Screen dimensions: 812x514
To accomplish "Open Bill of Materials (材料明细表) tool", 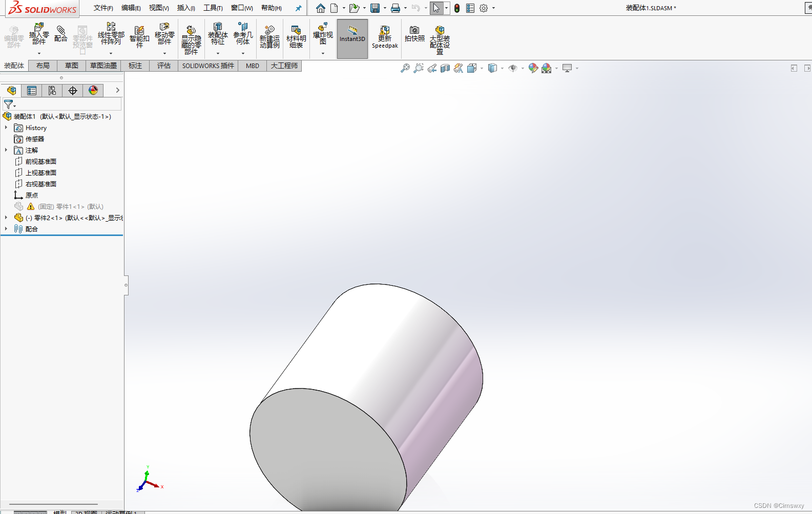I will click(296, 37).
